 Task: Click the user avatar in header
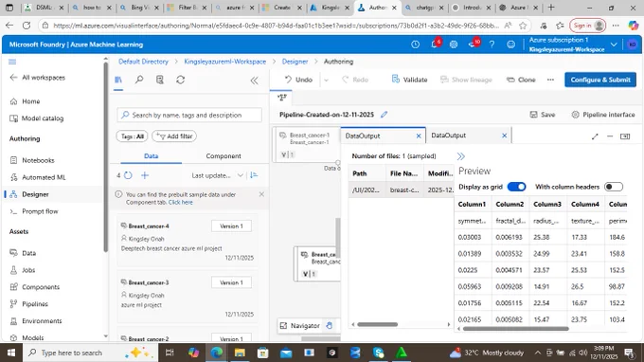(632, 45)
